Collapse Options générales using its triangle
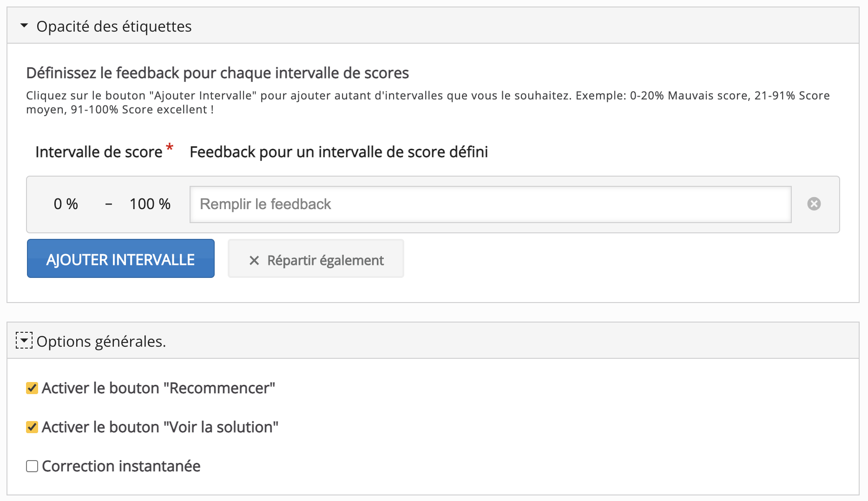The height and width of the screenshot is (501, 868). (x=24, y=341)
